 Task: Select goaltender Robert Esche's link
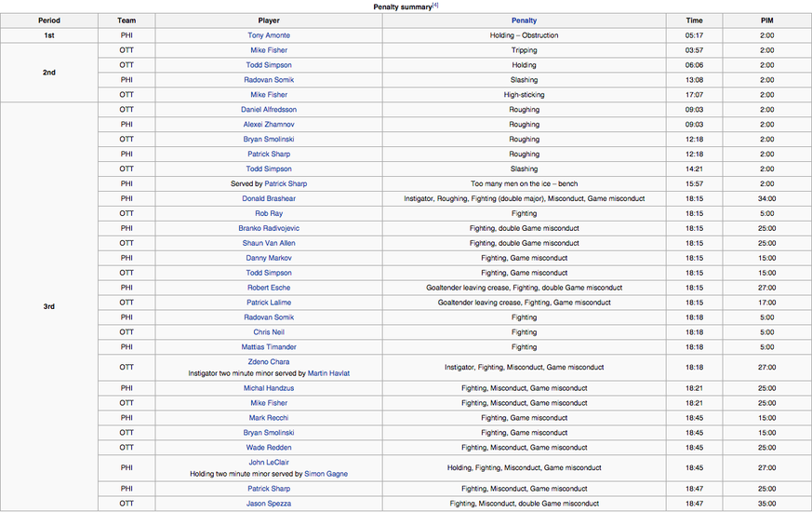point(269,288)
